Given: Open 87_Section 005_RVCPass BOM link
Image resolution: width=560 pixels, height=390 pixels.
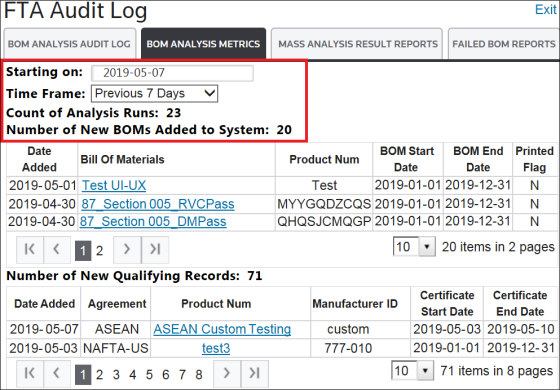Looking at the screenshot, I should [158, 204].
